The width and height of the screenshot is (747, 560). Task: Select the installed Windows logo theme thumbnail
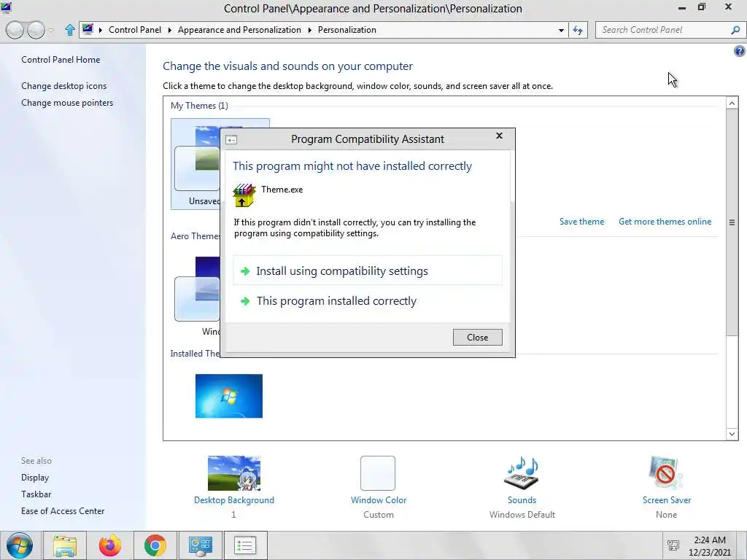pos(228,396)
